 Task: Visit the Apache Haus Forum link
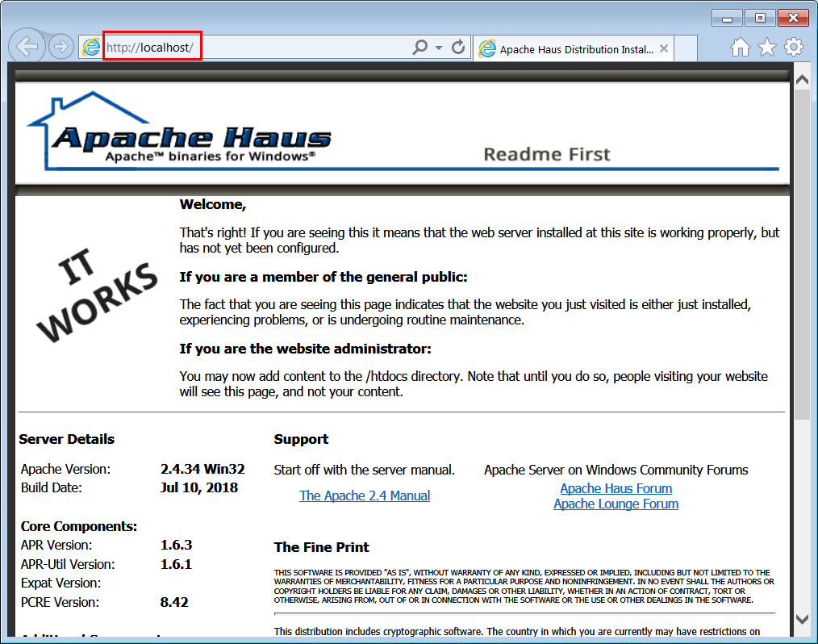pos(616,488)
